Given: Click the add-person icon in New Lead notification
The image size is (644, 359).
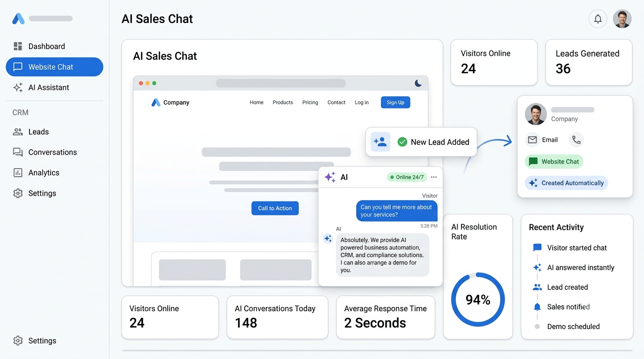Looking at the screenshot, I should tap(381, 142).
